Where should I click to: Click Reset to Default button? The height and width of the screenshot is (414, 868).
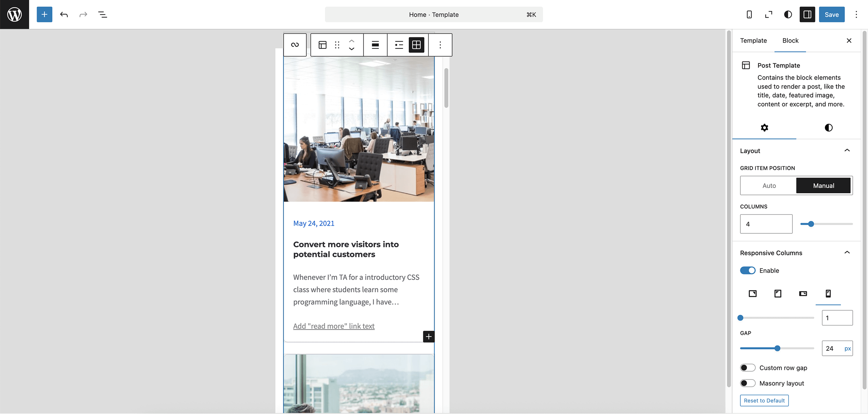coord(764,400)
